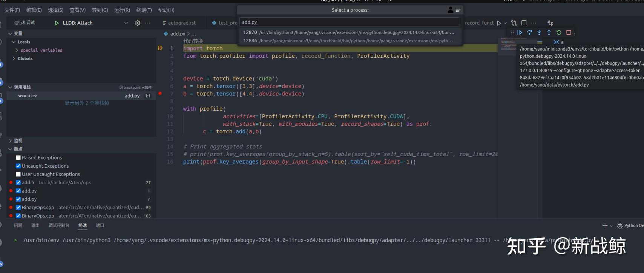Click the green Start Debugging play icon

[x=57, y=23]
